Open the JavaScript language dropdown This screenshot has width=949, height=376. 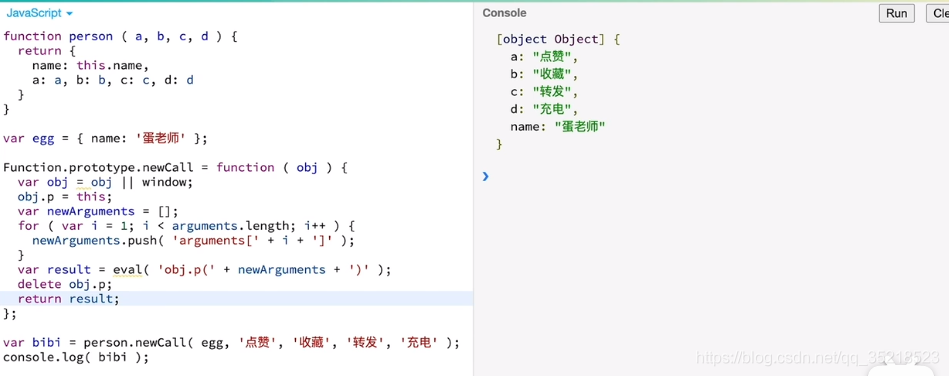point(39,13)
